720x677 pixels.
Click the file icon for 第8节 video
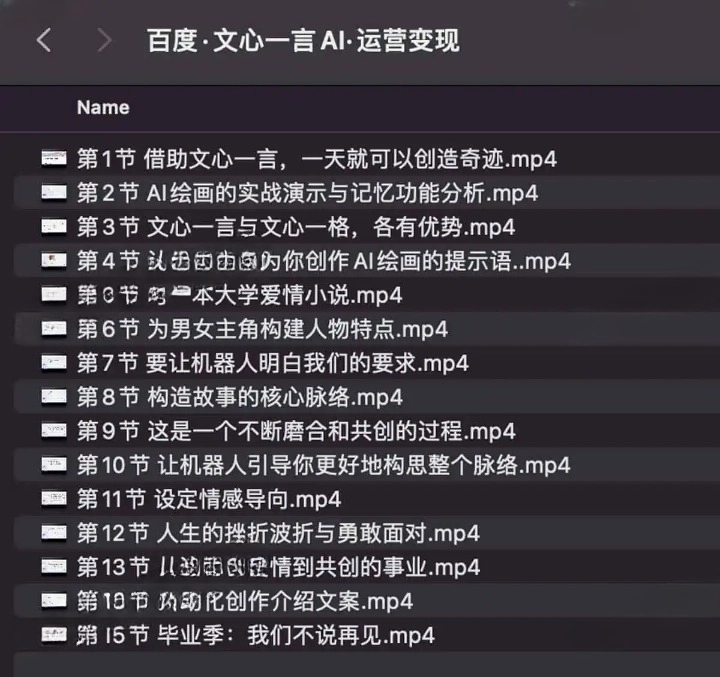pyautogui.click(x=54, y=397)
